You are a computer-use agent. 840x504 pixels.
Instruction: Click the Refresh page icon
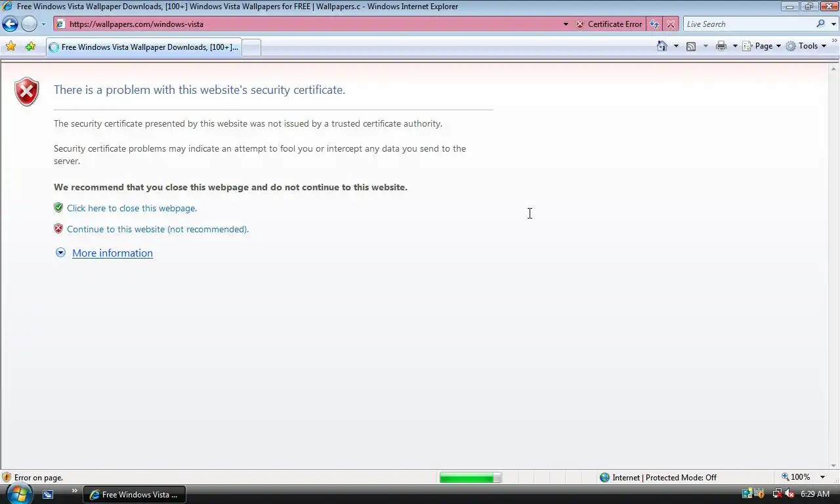pyautogui.click(x=654, y=24)
